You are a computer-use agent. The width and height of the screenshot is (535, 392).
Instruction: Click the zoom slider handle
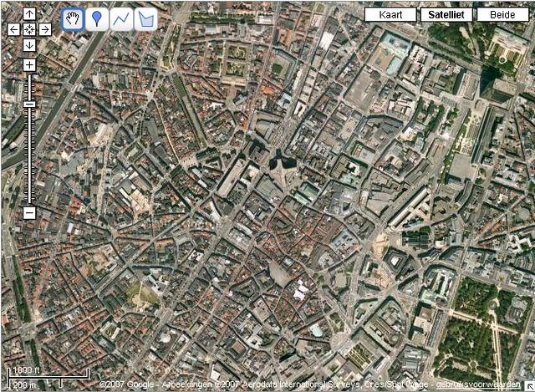click(x=29, y=103)
